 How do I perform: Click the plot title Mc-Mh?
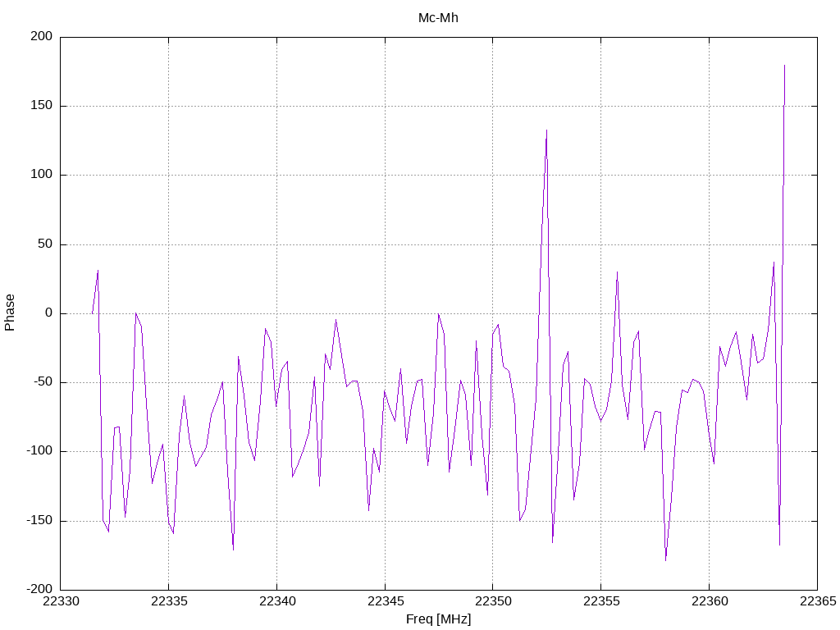pos(438,18)
